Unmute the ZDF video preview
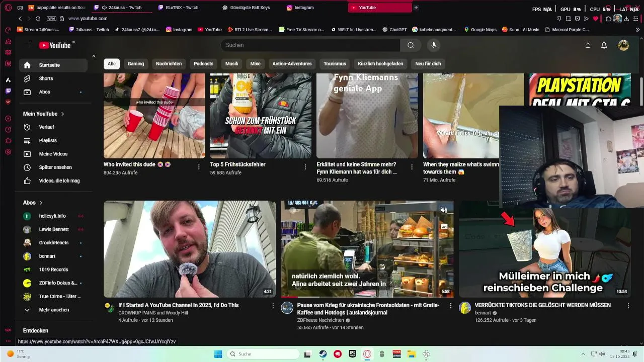The width and height of the screenshot is (644, 362). coord(444,210)
